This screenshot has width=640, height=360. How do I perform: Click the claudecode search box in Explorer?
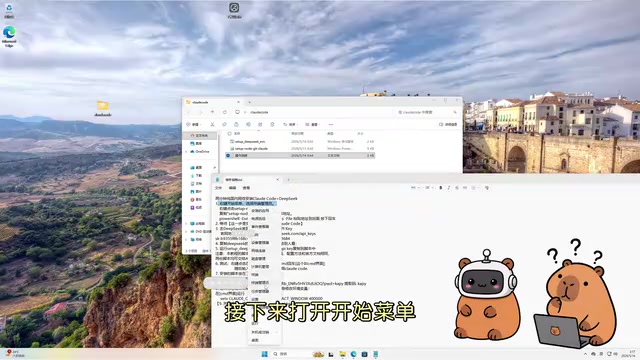click(427, 112)
